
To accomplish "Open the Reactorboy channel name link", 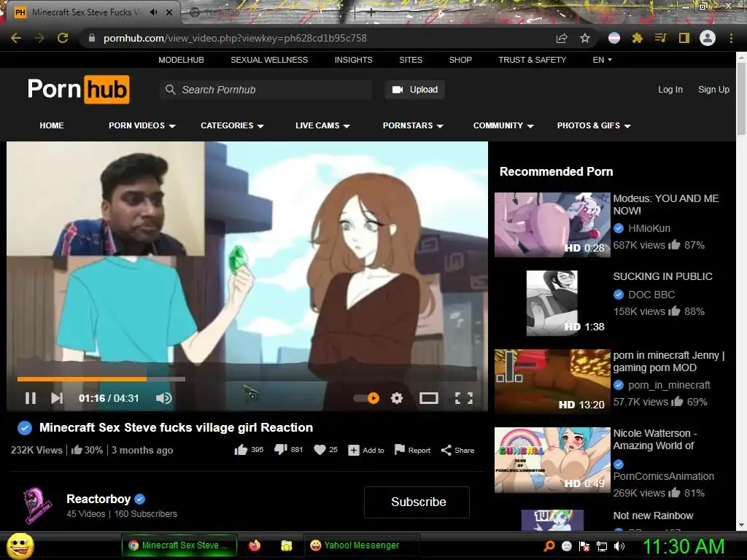I will (x=98, y=499).
